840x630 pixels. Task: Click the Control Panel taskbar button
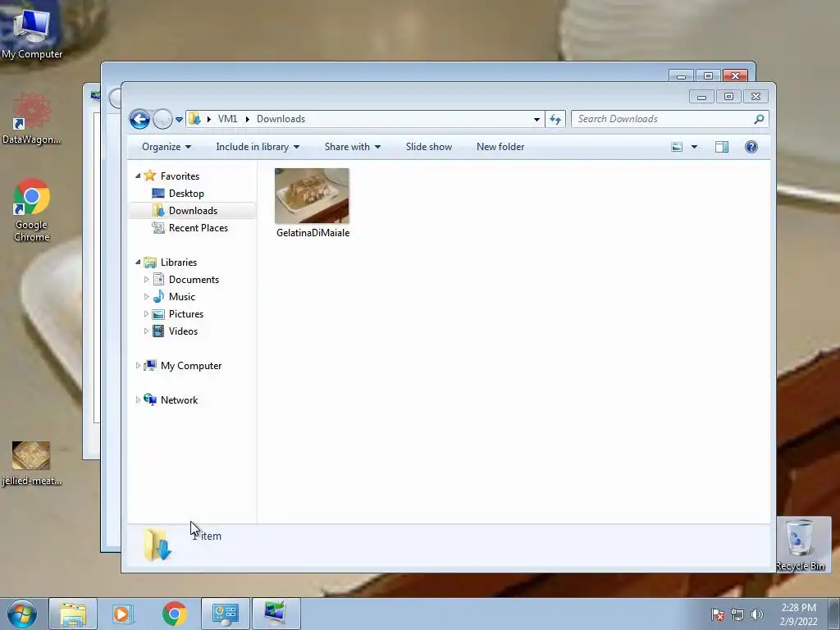pyautogui.click(x=226, y=614)
